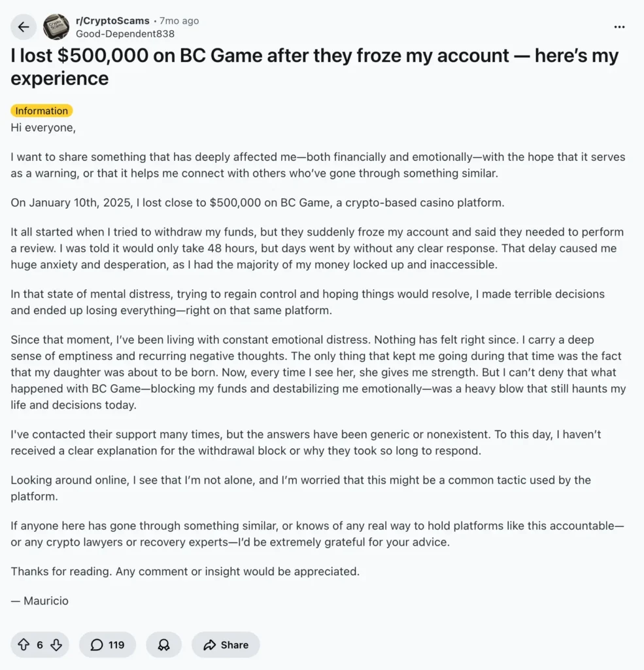The image size is (644, 670).
Task: Click the vote count showing 6
Action: pos(39,644)
